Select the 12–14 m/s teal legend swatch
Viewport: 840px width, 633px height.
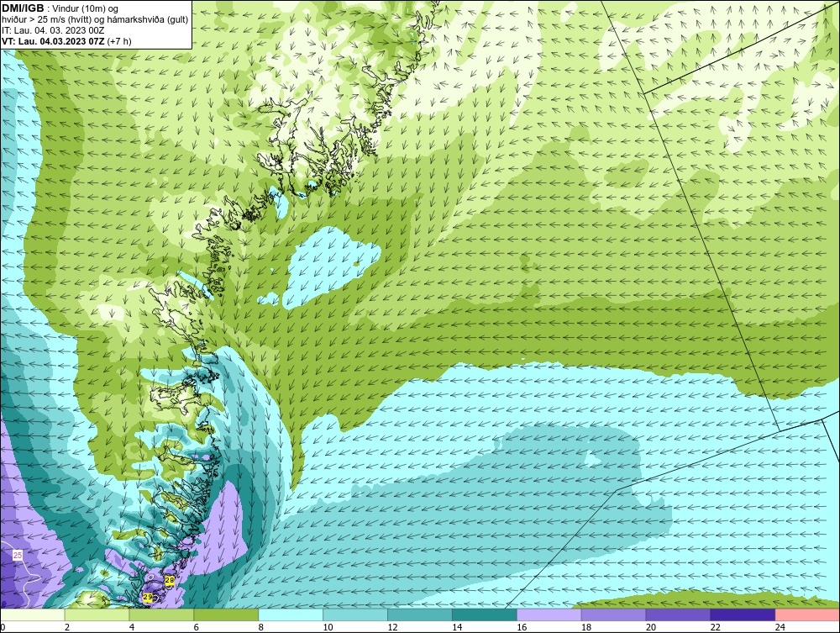click(420, 615)
